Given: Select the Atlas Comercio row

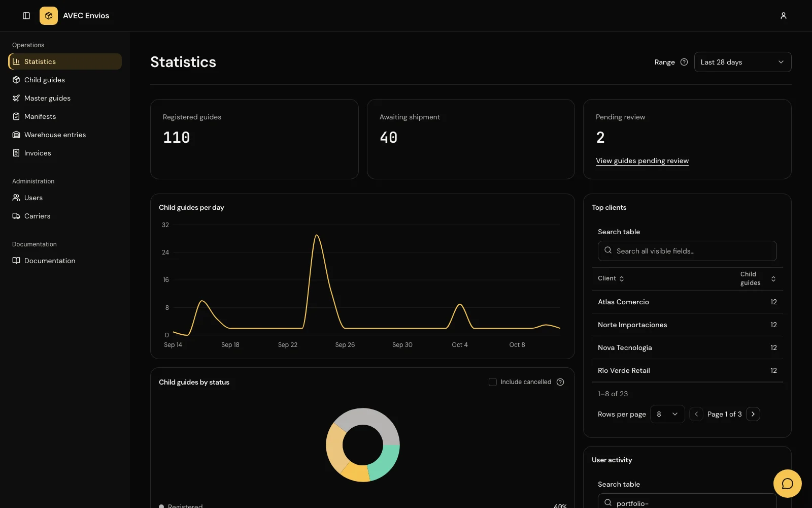Looking at the screenshot, I should tap(687, 302).
